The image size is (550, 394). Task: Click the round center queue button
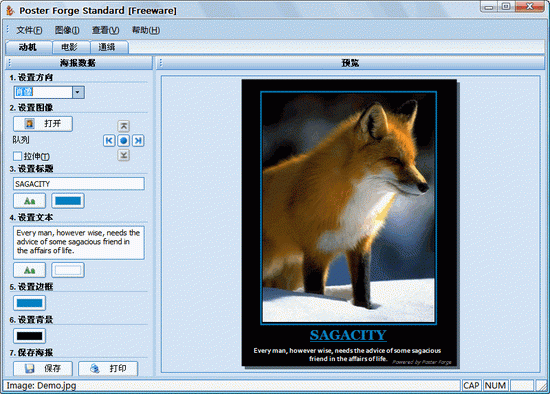pos(123,141)
